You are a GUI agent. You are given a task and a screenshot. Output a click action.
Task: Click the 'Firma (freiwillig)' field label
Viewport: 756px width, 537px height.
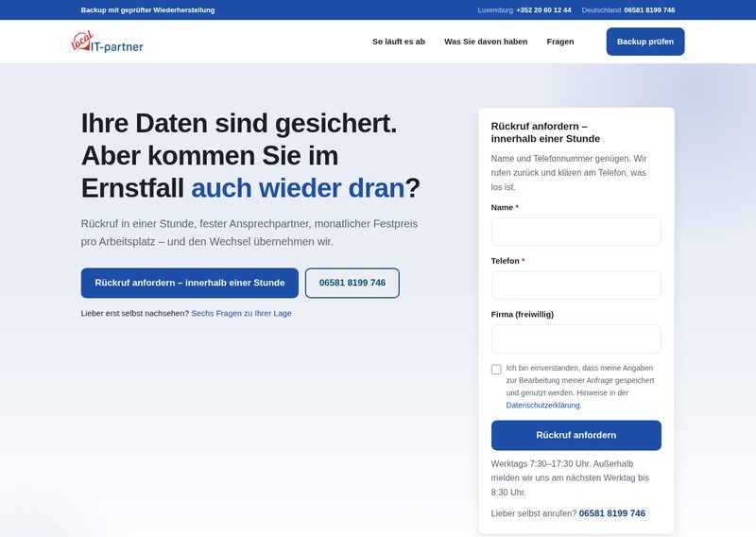523,314
